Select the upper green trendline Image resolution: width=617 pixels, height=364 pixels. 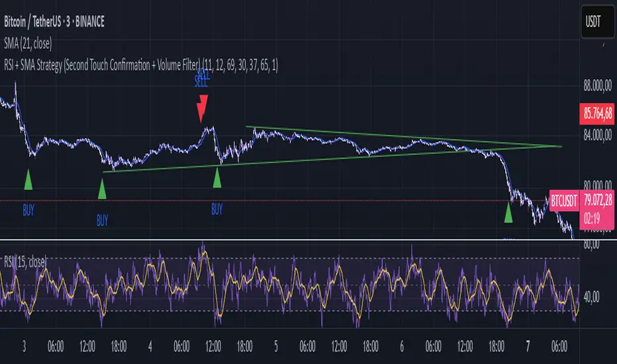click(404, 136)
